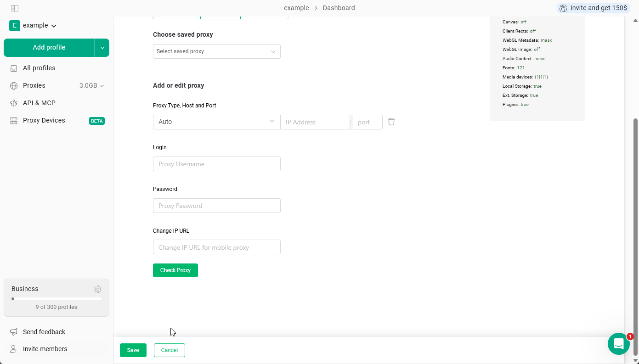Screen dimensions: 639x364
Task: Click the profiles usage progress bar
Action: 57,299
